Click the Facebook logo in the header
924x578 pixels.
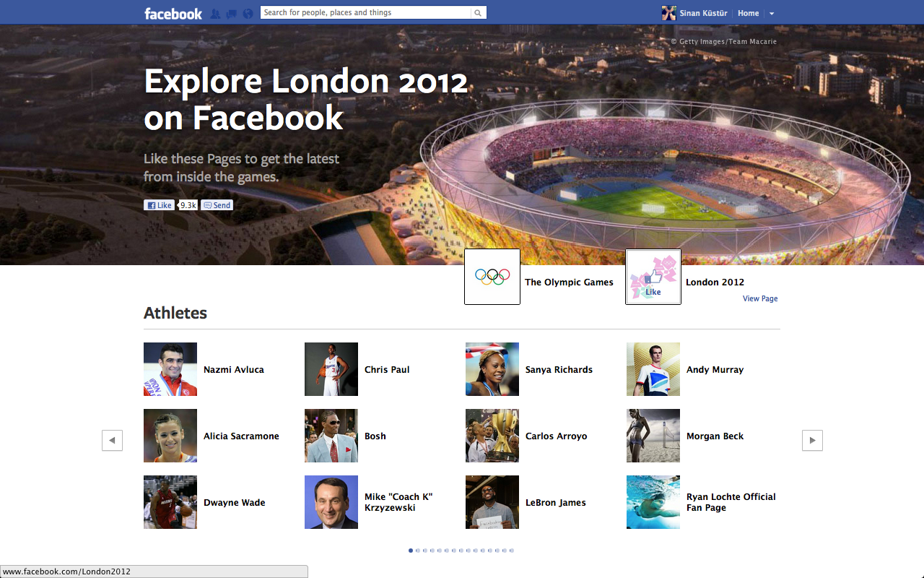click(173, 13)
